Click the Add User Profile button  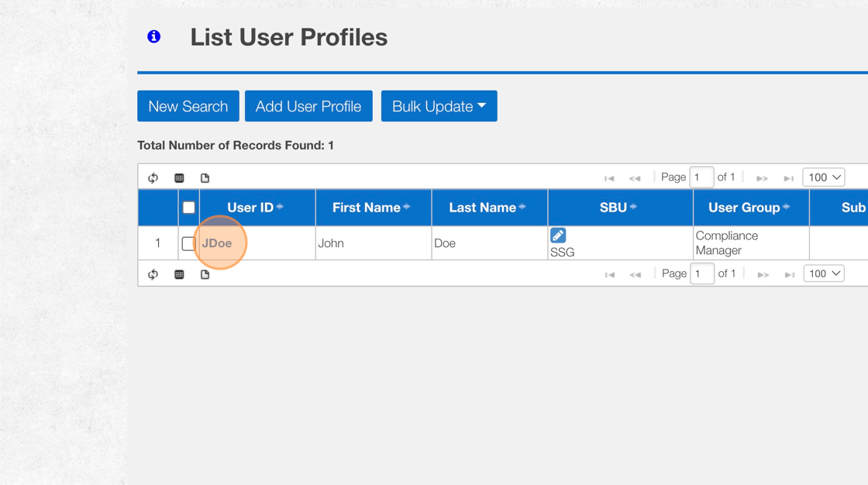[308, 106]
